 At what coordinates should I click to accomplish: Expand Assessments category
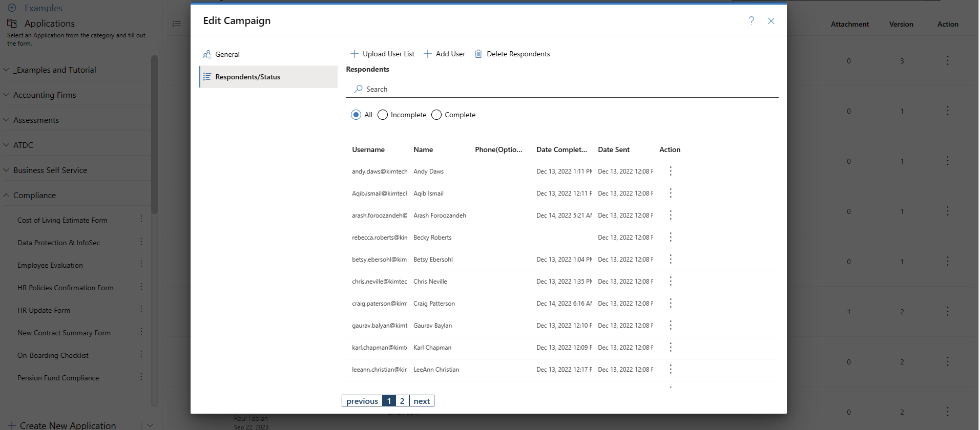pyautogui.click(x=6, y=120)
